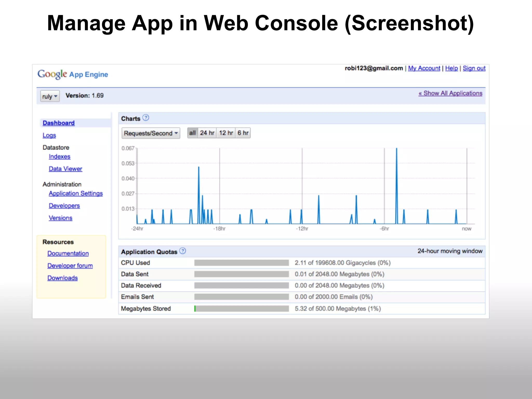Viewport: 532px width, 399px height.
Task: Select the 12 hr time range
Action: click(x=226, y=133)
